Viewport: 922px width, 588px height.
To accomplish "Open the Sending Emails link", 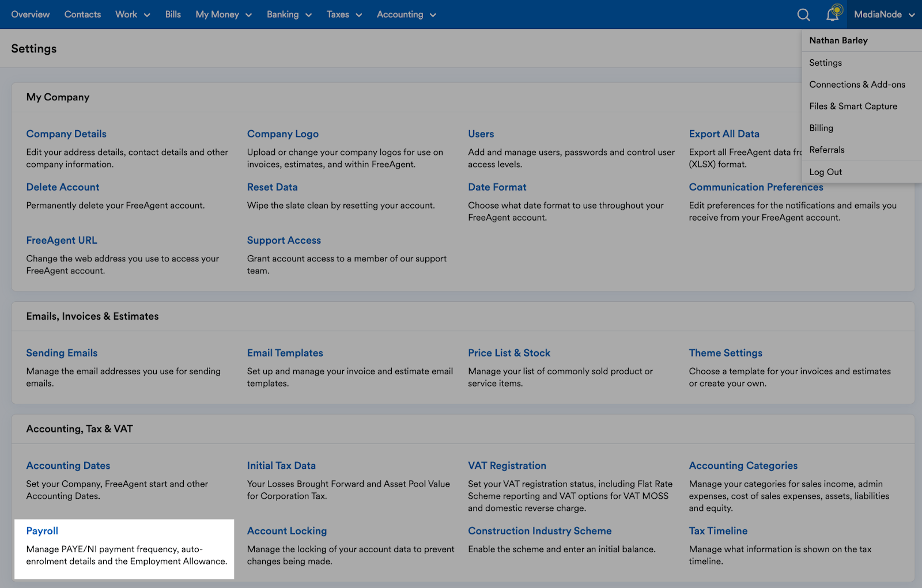I will tap(62, 353).
